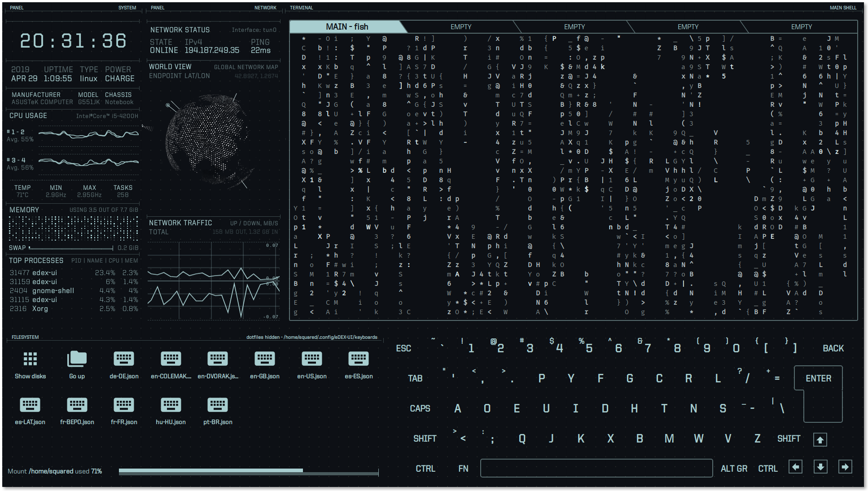
Task: Toggle the CTRL key on virtual keyboard
Action: [425, 468]
